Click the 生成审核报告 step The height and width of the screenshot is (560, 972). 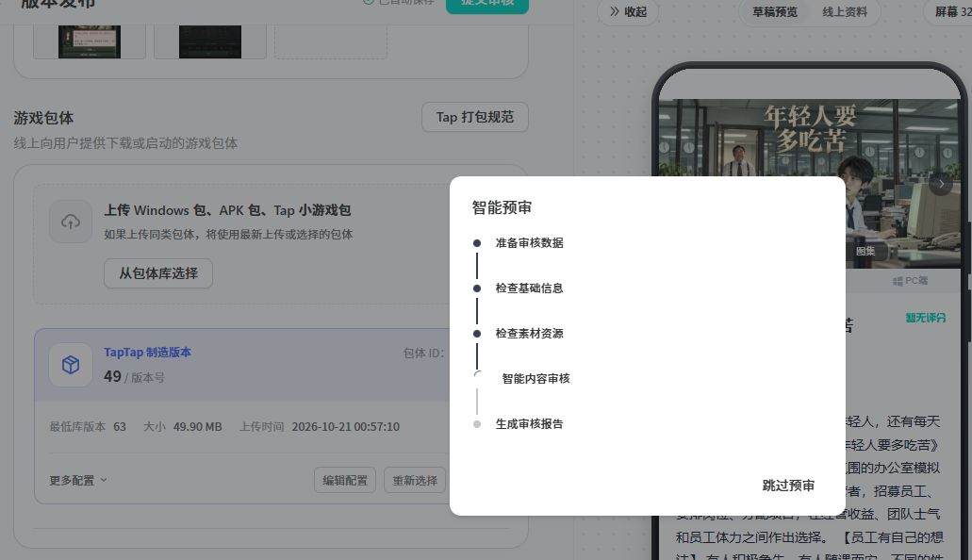click(530, 424)
